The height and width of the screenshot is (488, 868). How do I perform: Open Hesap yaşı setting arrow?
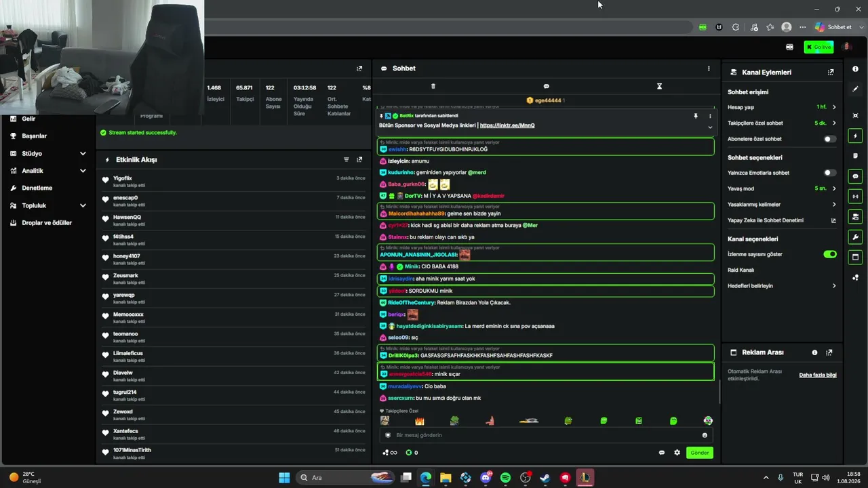pyautogui.click(x=834, y=107)
